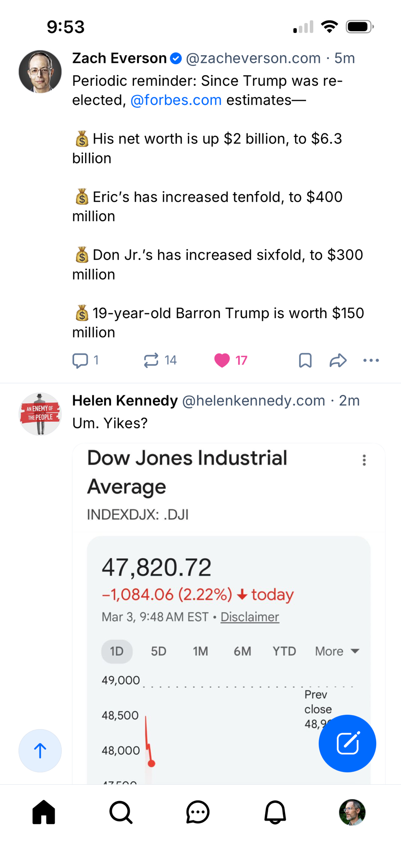Repost Zach Everson's post

tap(151, 360)
